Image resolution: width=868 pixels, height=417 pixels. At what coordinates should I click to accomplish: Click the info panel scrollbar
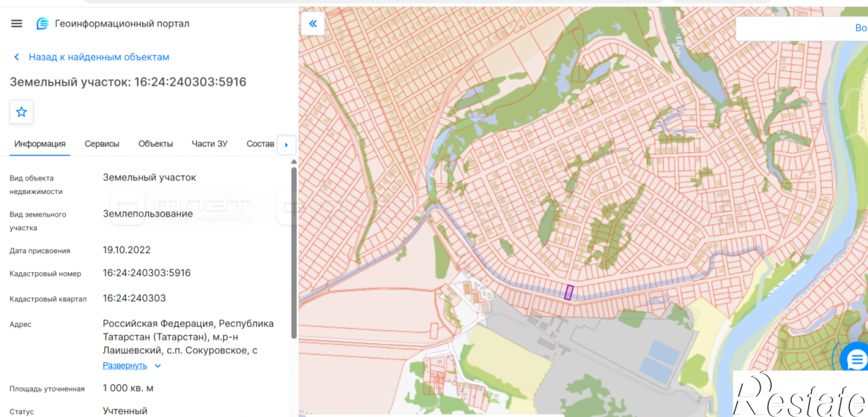294,253
